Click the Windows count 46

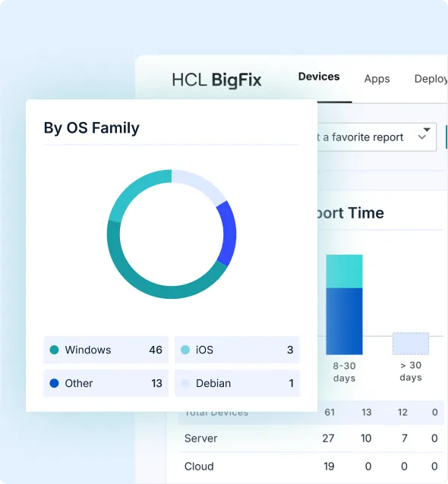point(156,350)
